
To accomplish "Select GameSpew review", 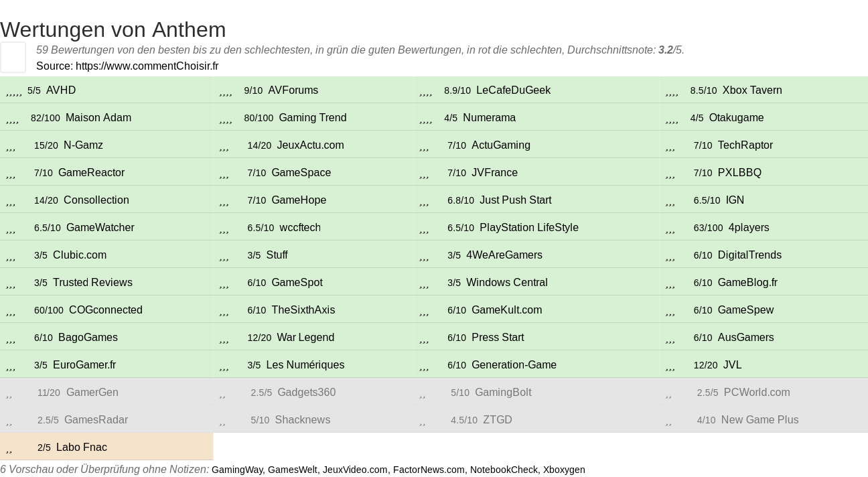I will (745, 310).
